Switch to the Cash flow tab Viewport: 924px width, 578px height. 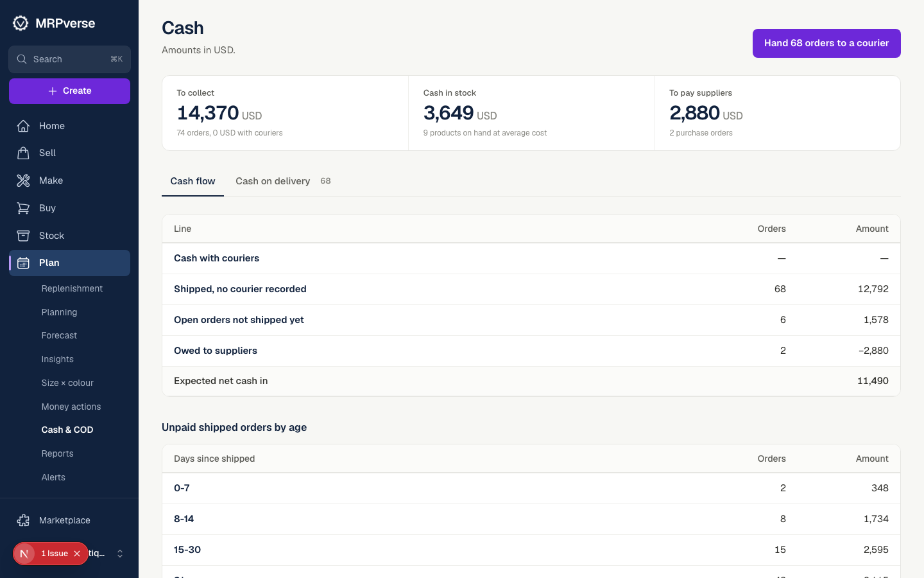click(x=193, y=181)
